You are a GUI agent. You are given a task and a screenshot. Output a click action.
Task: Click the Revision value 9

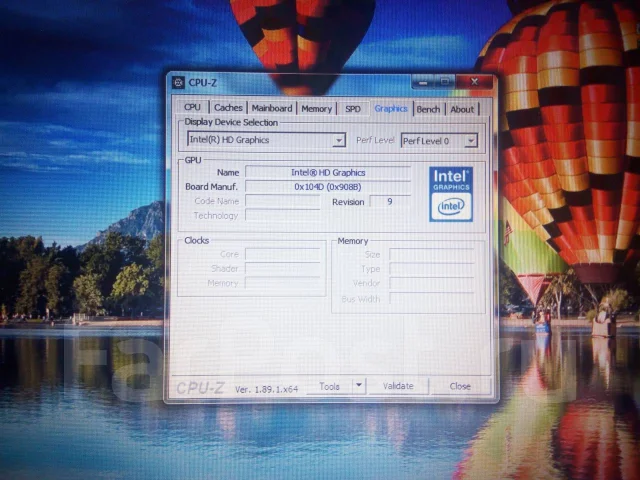(390, 201)
